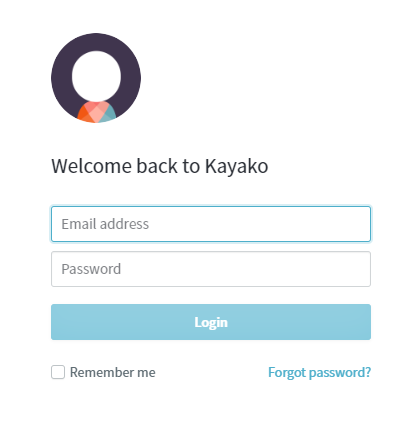Click the right end of Email field
406x422 pixels.
[x=362, y=224]
